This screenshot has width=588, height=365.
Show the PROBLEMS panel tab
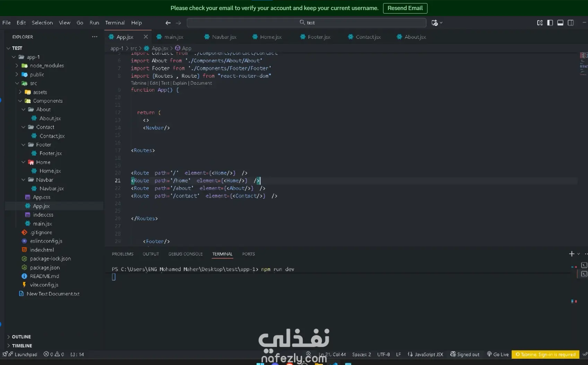(x=123, y=254)
